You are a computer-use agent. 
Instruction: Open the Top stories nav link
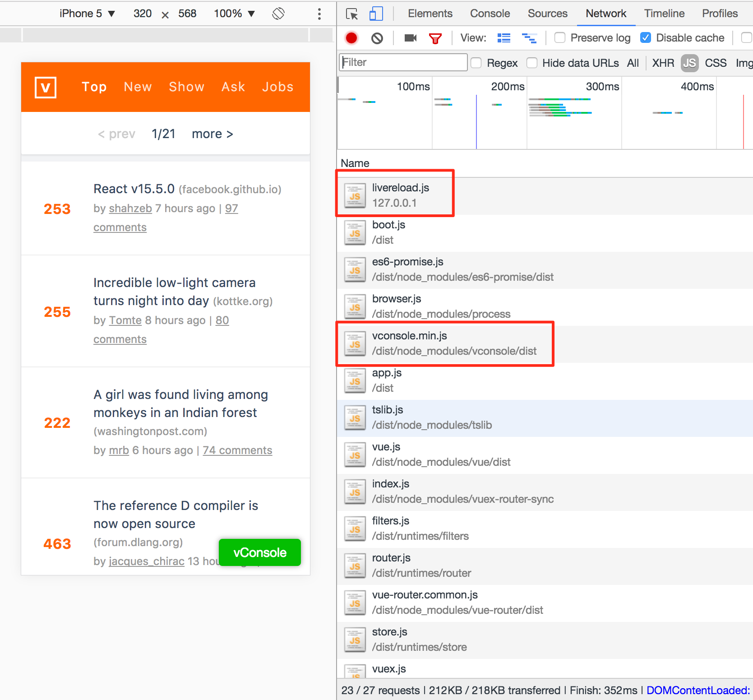94,87
